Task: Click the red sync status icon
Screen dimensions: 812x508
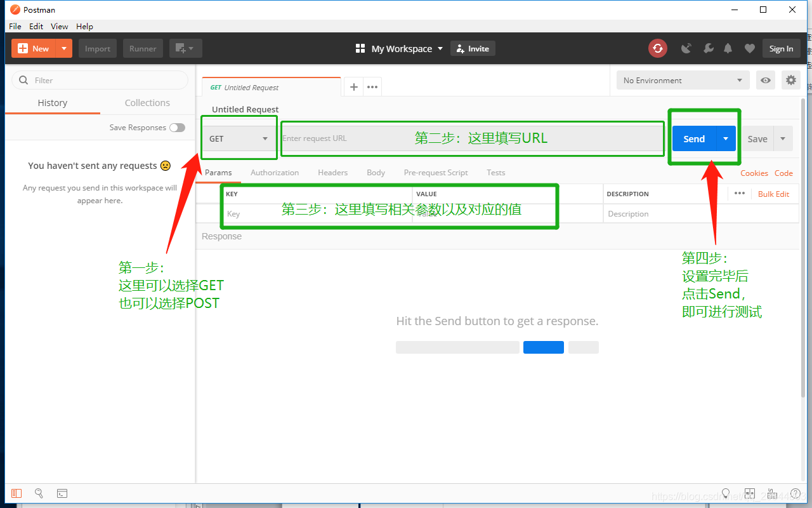Action: click(x=658, y=48)
